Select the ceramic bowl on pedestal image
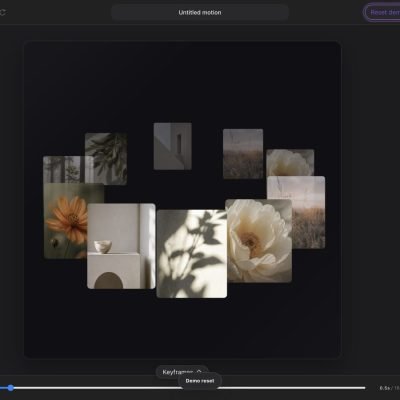This screenshot has height=400, width=400. coord(121,246)
